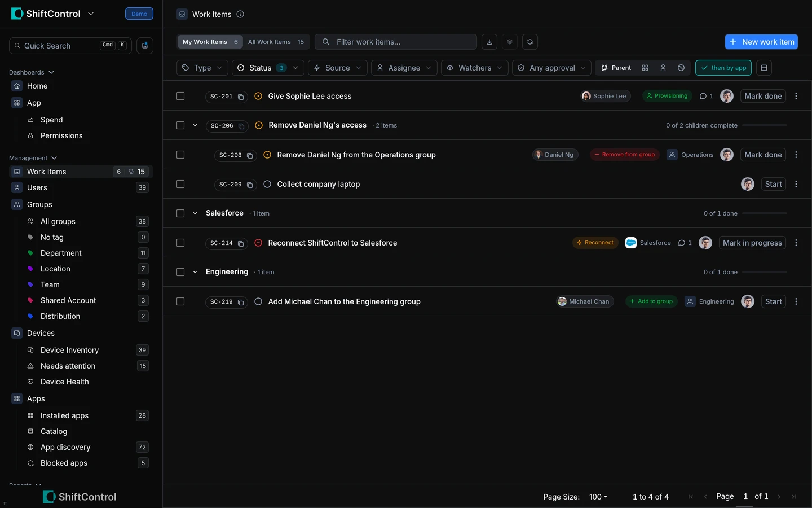
Task: Group by app using grid icon
Action: coord(645,68)
